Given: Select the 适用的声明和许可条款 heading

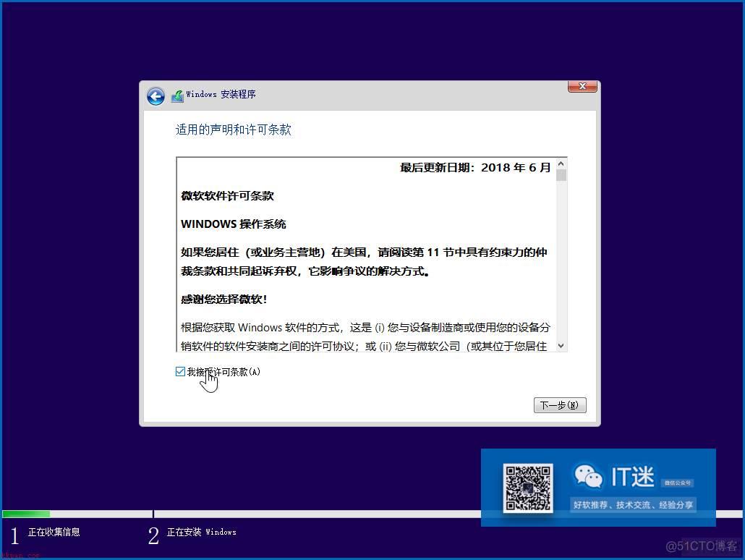Looking at the screenshot, I should point(234,130).
